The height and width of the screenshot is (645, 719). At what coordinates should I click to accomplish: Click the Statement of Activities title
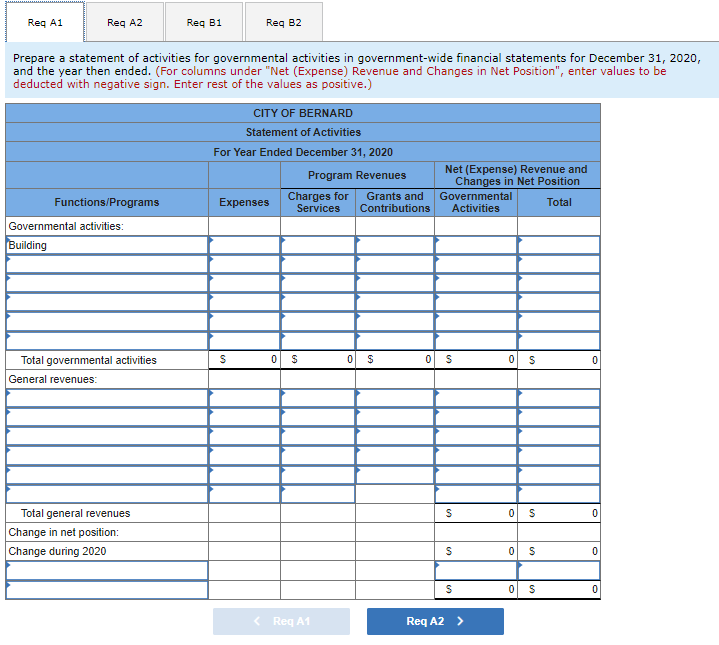point(303,132)
